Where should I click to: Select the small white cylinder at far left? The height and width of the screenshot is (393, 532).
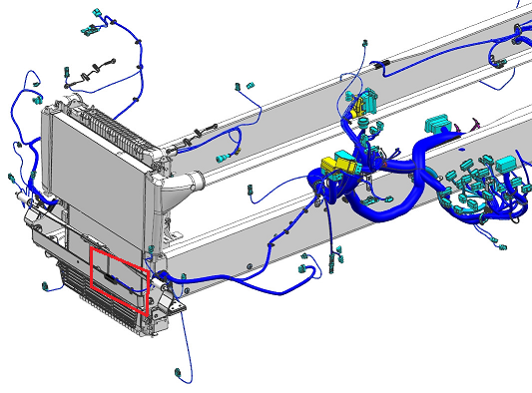click(x=20, y=196)
